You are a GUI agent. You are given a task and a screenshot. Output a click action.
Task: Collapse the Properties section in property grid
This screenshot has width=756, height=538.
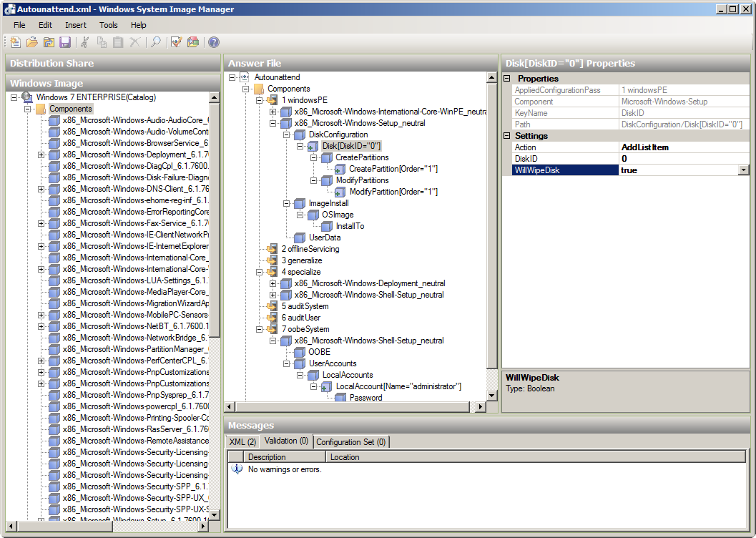coord(506,78)
